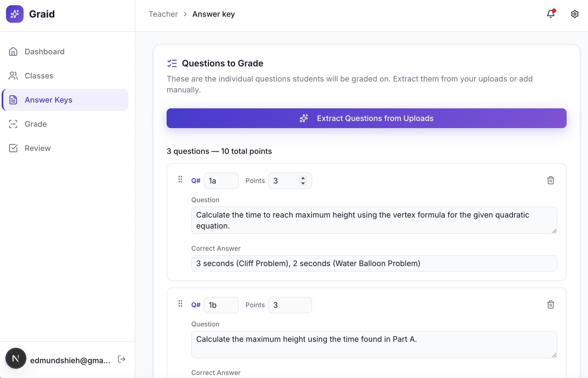This screenshot has width=588, height=378.
Task: Navigate to Teacher breadcrumb
Action: pos(163,14)
